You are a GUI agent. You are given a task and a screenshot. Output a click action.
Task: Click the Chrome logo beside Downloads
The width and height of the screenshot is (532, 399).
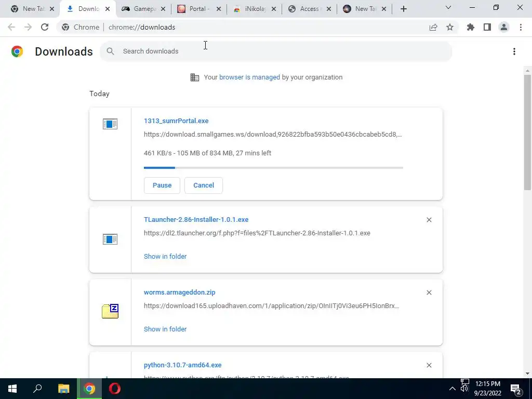pyautogui.click(x=17, y=51)
